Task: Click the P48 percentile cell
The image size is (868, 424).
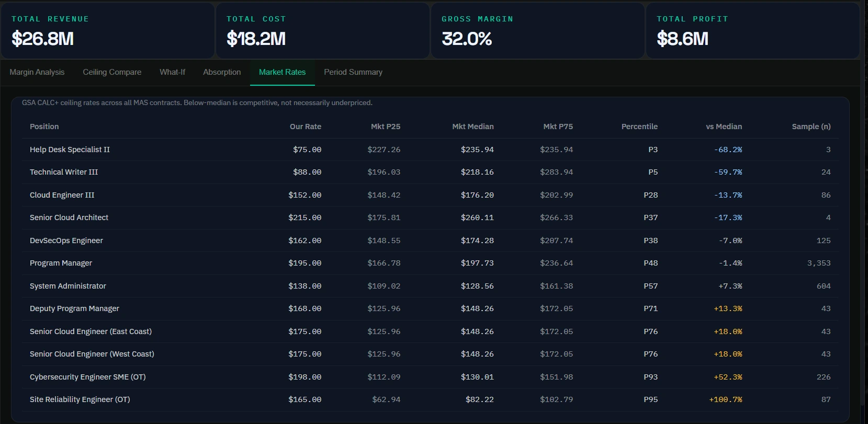Action: [651, 263]
